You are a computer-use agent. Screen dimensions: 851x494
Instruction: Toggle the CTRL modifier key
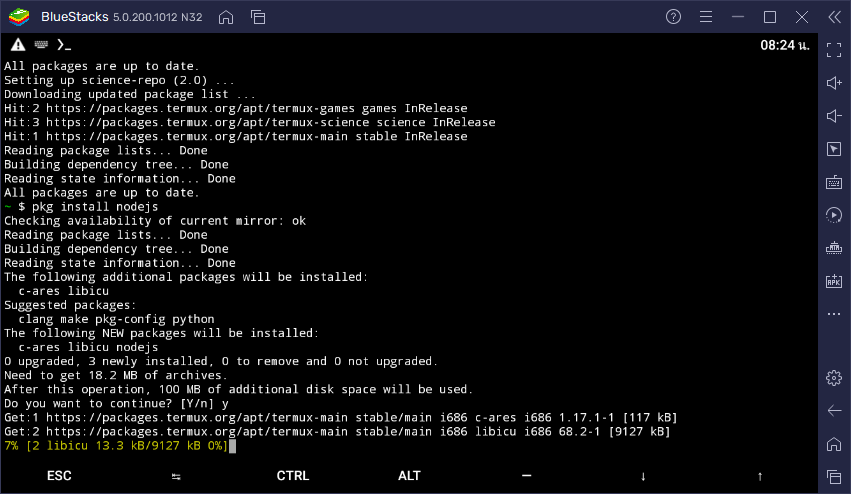293,476
